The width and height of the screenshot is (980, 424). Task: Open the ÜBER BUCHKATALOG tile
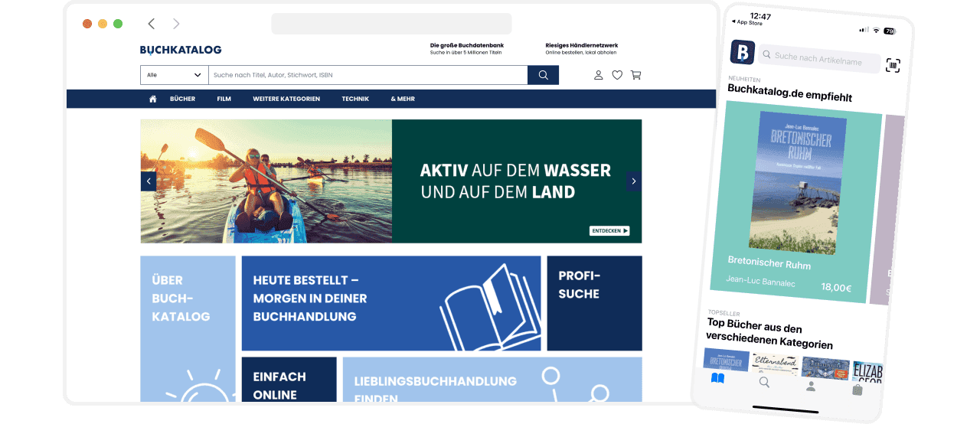188,329
